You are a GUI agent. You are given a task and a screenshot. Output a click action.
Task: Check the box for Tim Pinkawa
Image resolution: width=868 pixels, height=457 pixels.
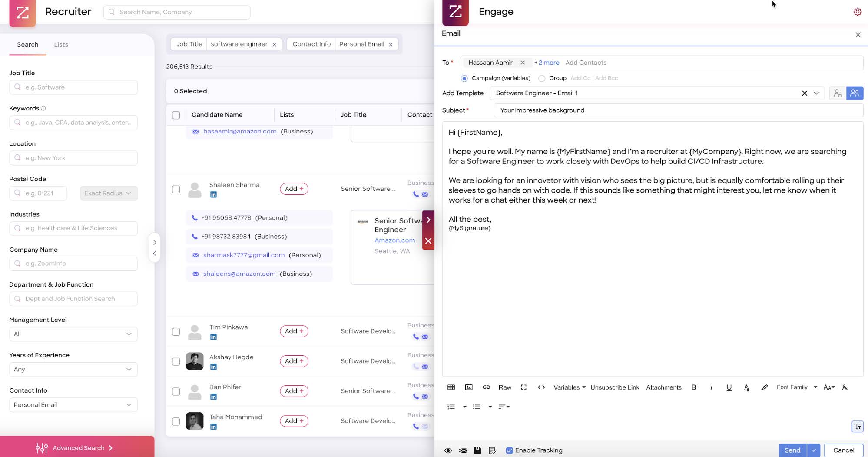pyautogui.click(x=176, y=332)
